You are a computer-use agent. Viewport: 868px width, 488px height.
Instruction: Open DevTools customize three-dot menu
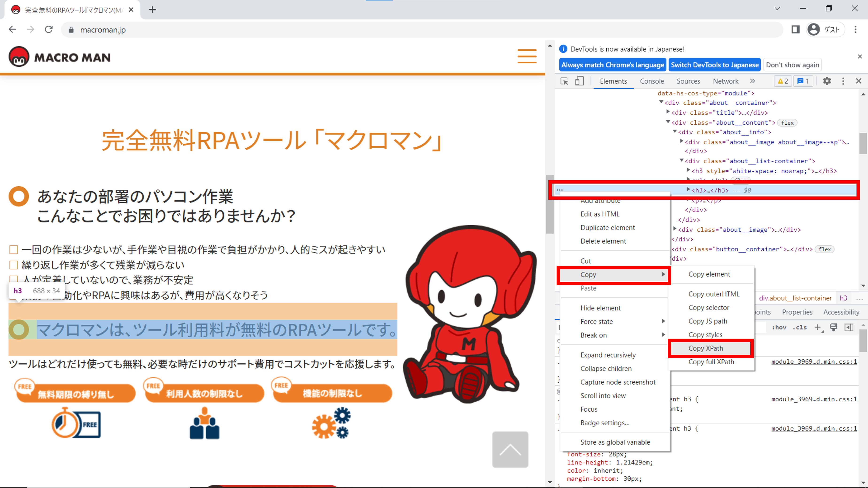pos(843,81)
